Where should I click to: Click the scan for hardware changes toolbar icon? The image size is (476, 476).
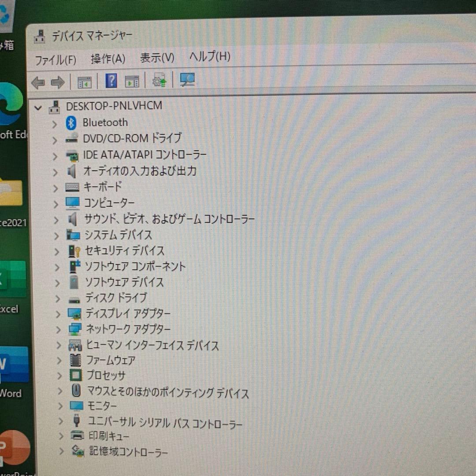click(159, 81)
